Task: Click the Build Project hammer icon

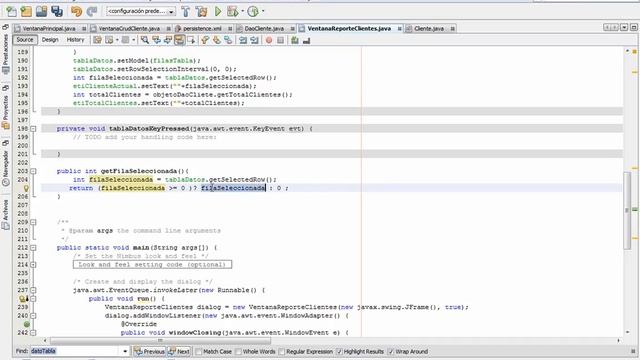Action: pos(186,11)
